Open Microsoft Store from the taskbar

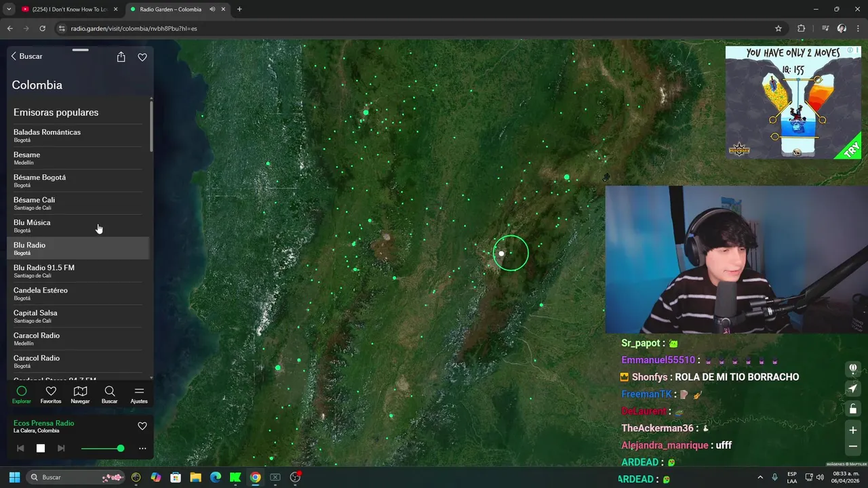point(176,477)
